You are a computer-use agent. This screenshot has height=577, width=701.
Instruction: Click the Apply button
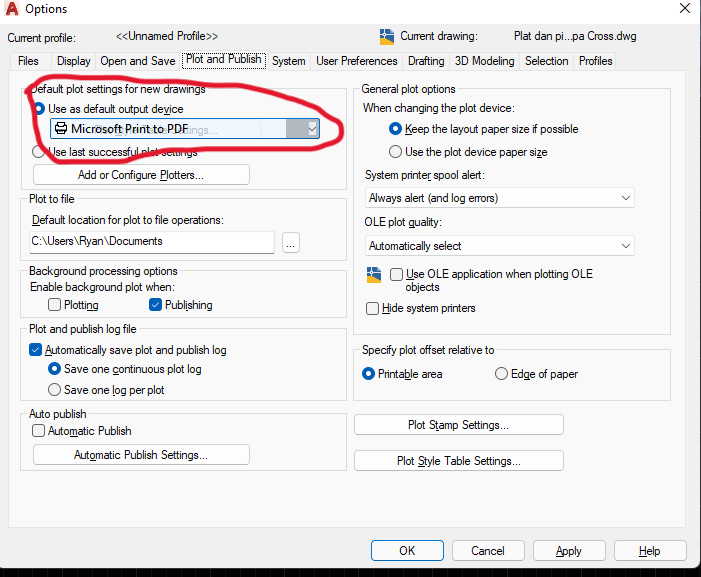[x=569, y=551]
